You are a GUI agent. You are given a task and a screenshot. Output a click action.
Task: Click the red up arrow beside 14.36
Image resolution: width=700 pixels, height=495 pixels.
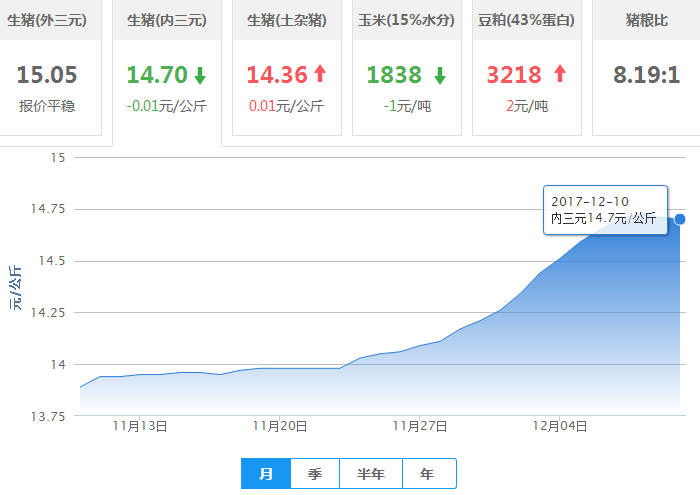coord(320,74)
